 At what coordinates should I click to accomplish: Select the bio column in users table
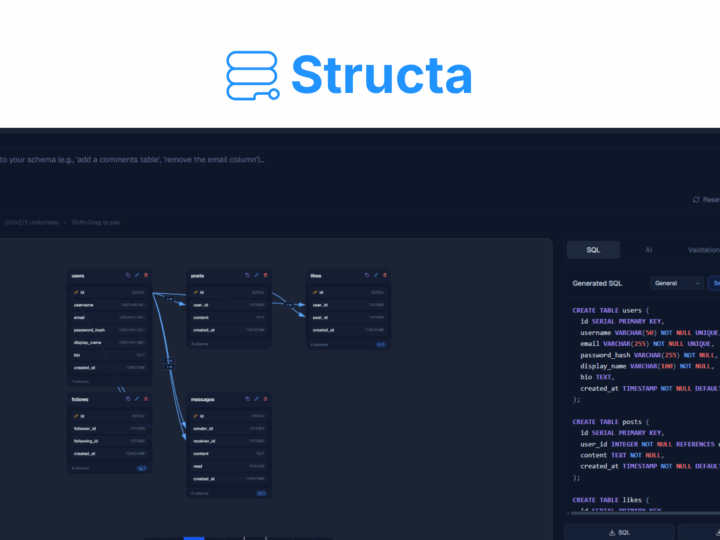coord(109,355)
